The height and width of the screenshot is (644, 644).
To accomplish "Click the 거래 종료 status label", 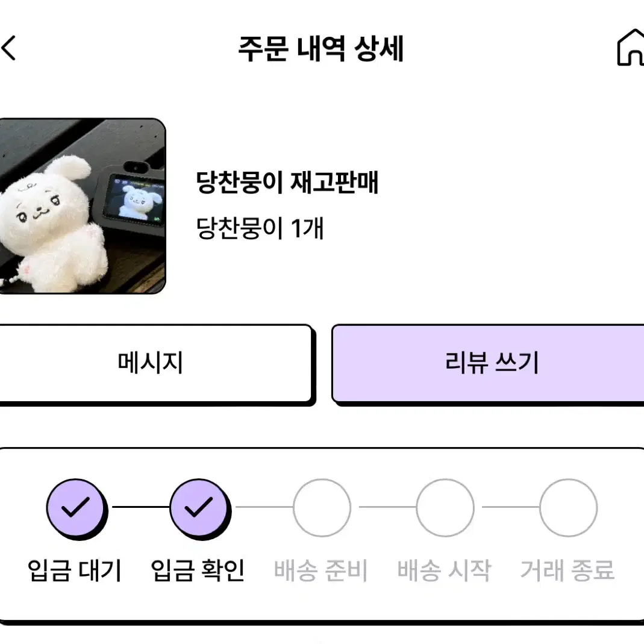I will click(x=567, y=571).
